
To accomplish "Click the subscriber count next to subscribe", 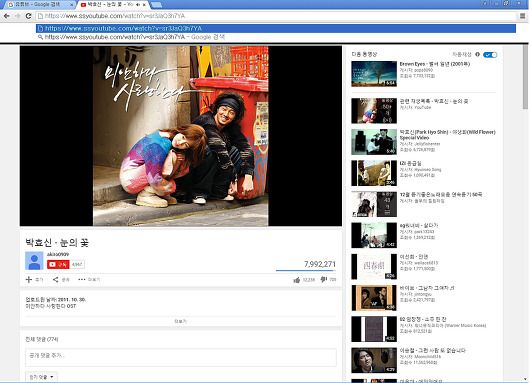I will (x=77, y=264).
